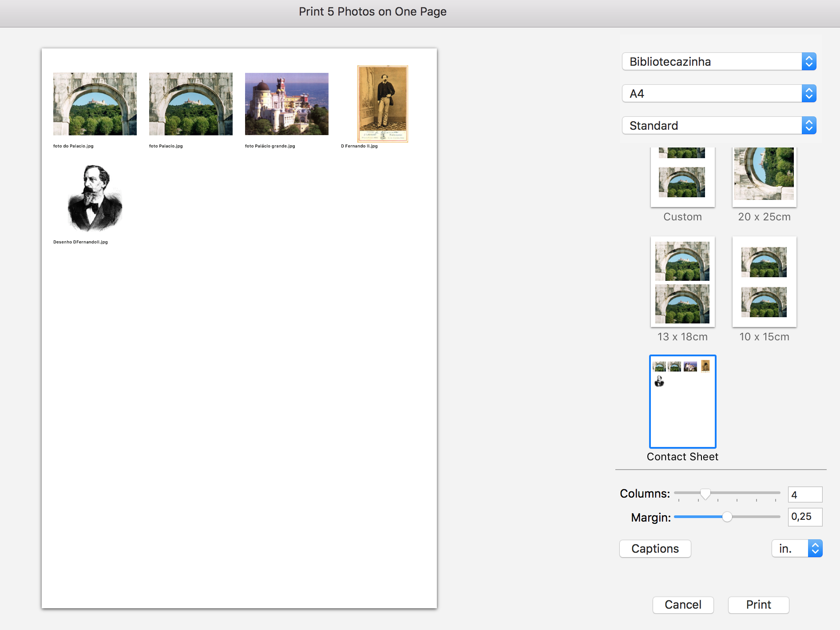Click the caption 'Desenho DFernandoII.jpg'
The height and width of the screenshot is (630, 840).
[80, 242]
